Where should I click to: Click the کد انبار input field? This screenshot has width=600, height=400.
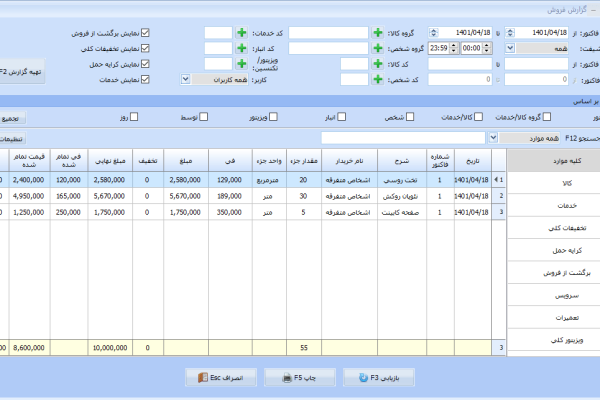coord(218,48)
